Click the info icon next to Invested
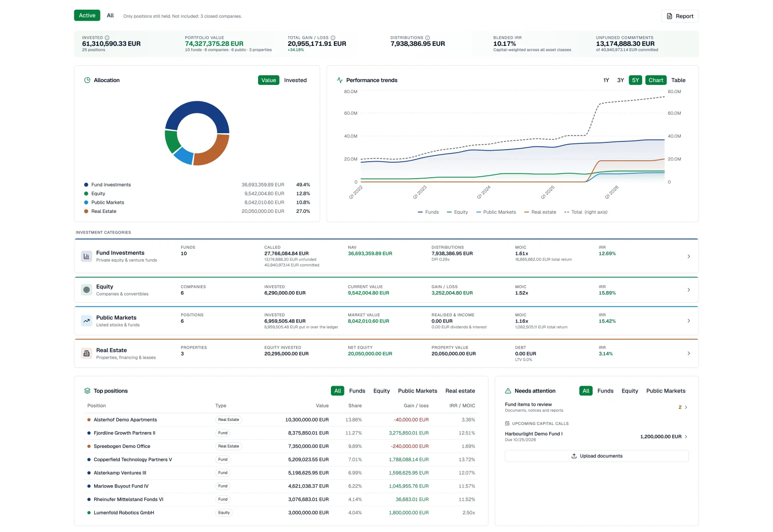 coord(107,38)
